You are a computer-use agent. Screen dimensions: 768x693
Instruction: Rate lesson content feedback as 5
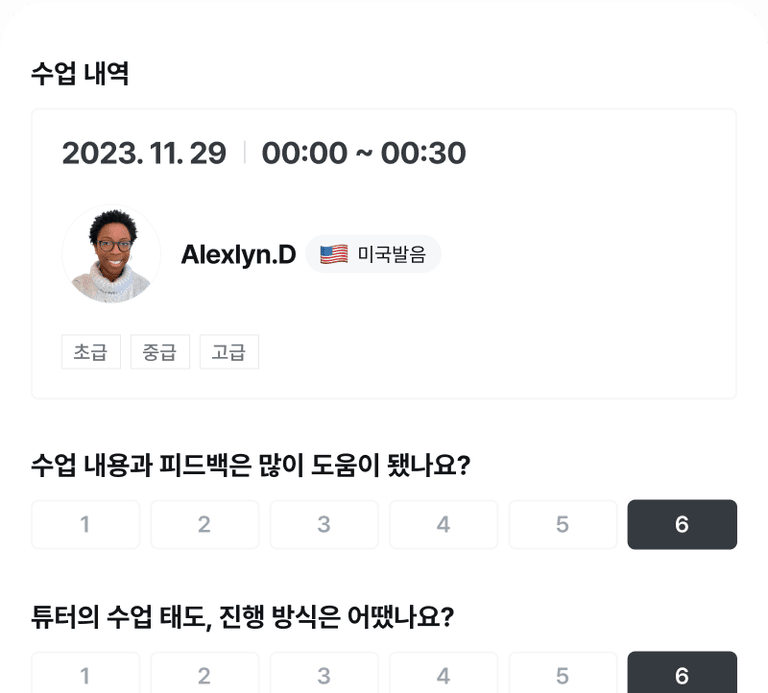563,525
